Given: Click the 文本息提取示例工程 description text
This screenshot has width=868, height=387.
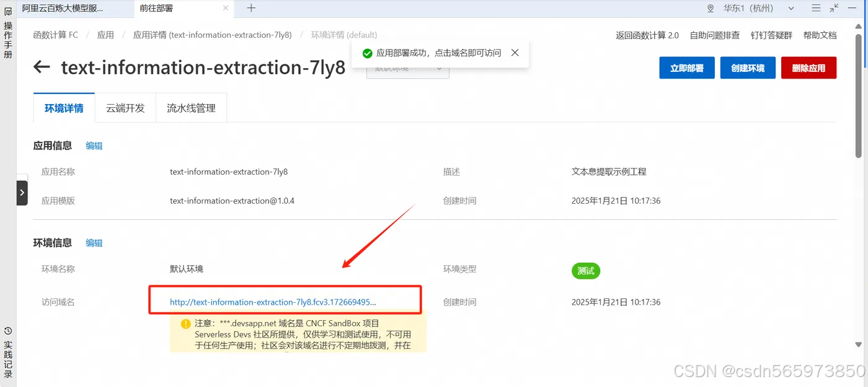Looking at the screenshot, I should [x=609, y=172].
